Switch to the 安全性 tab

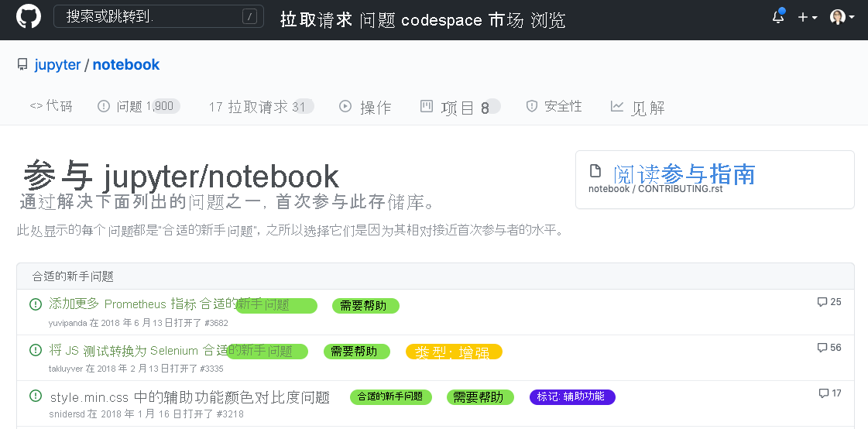pos(554,106)
